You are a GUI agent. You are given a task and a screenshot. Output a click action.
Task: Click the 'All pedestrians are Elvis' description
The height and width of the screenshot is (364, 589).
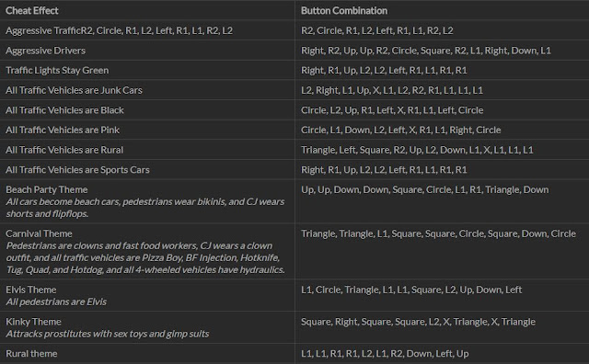[56, 301]
